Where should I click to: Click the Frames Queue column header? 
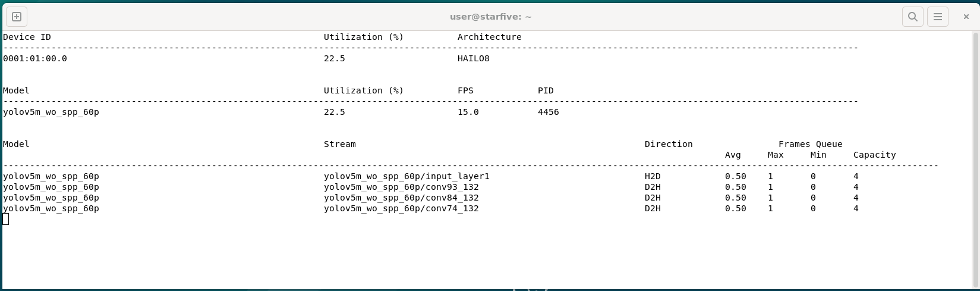click(x=810, y=144)
